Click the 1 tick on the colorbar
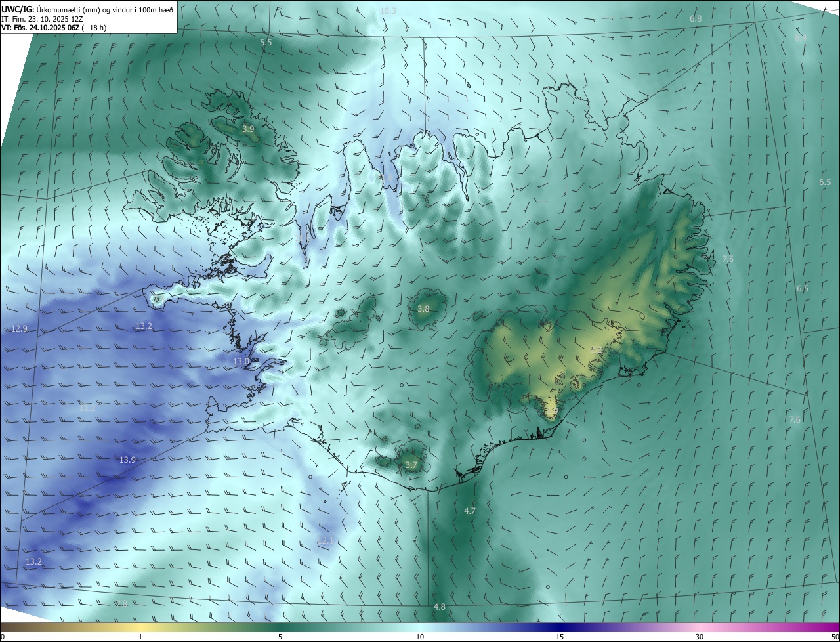 click(140, 637)
